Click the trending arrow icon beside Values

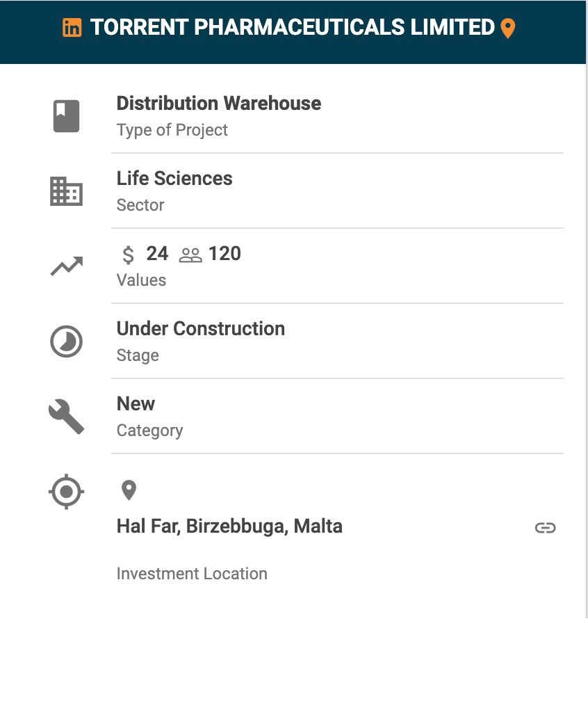click(67, 266)
